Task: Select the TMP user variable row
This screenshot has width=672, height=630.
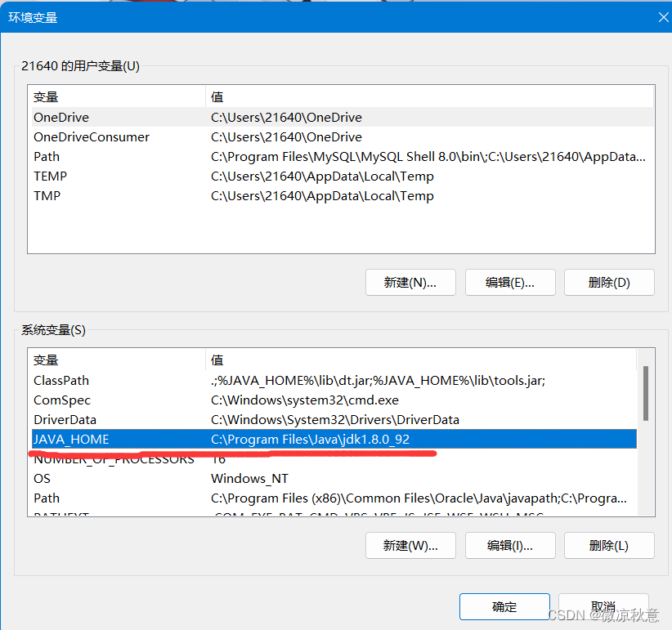Action: [343, 196]
